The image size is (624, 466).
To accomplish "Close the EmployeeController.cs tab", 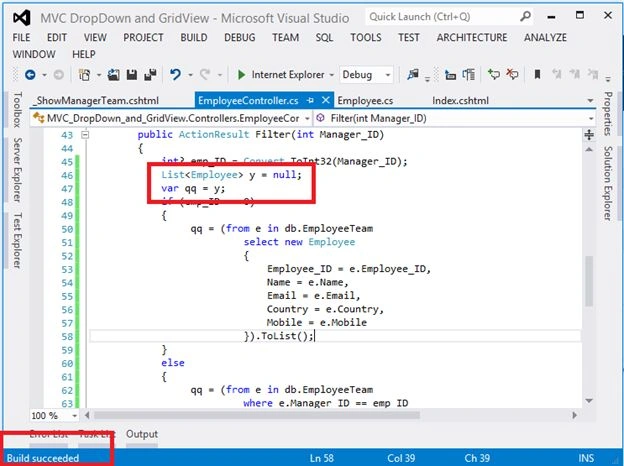I will tap(326, 100).
